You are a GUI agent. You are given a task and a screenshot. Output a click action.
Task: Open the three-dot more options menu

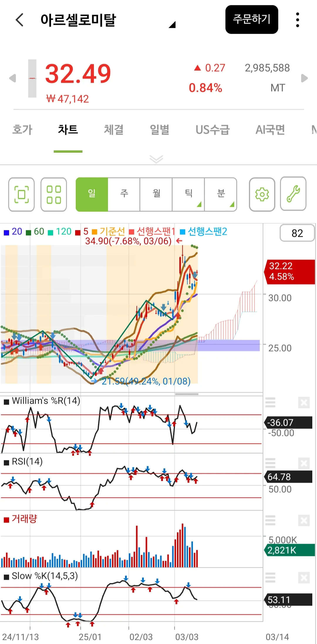pyautogui.click(x=297, y=20)
